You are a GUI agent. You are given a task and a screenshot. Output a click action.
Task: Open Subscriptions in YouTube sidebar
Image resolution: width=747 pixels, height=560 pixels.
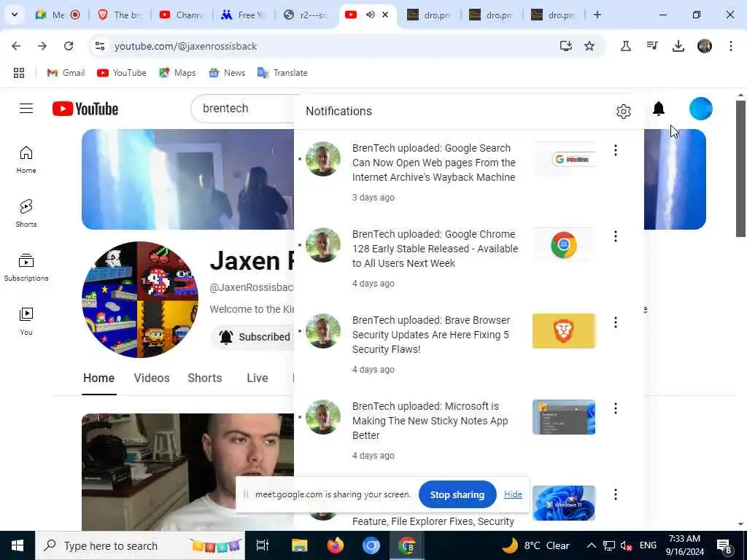(26, 267)
